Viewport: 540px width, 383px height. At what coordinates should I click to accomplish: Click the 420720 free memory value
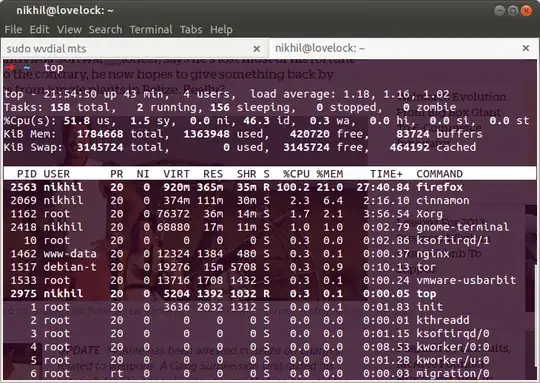(310, 134)
